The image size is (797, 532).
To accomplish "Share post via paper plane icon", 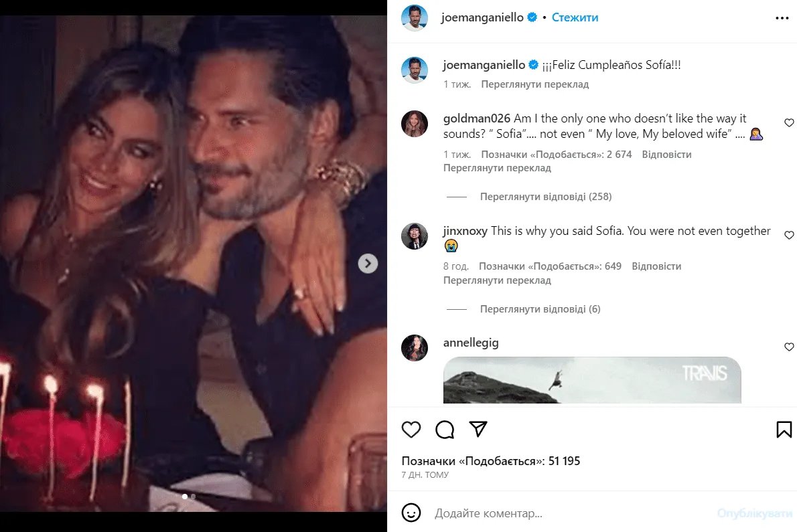I will 478,429.
